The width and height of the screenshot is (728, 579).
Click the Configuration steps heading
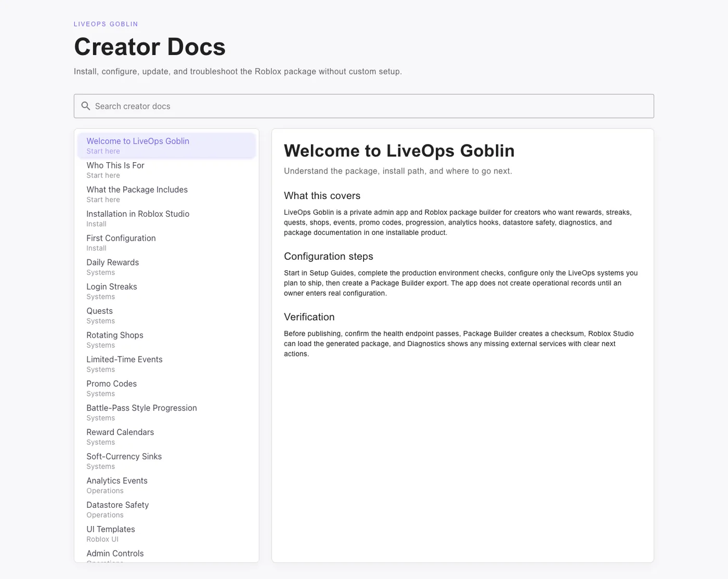(329, 256)
